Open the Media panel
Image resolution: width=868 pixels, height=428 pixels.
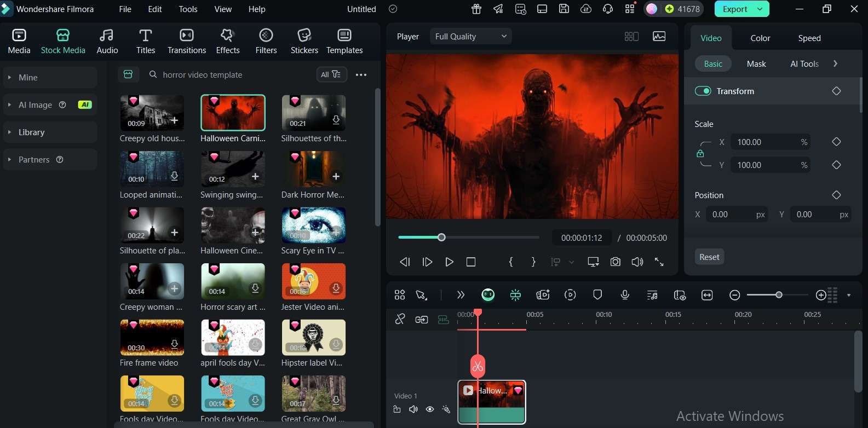(19, 41)
